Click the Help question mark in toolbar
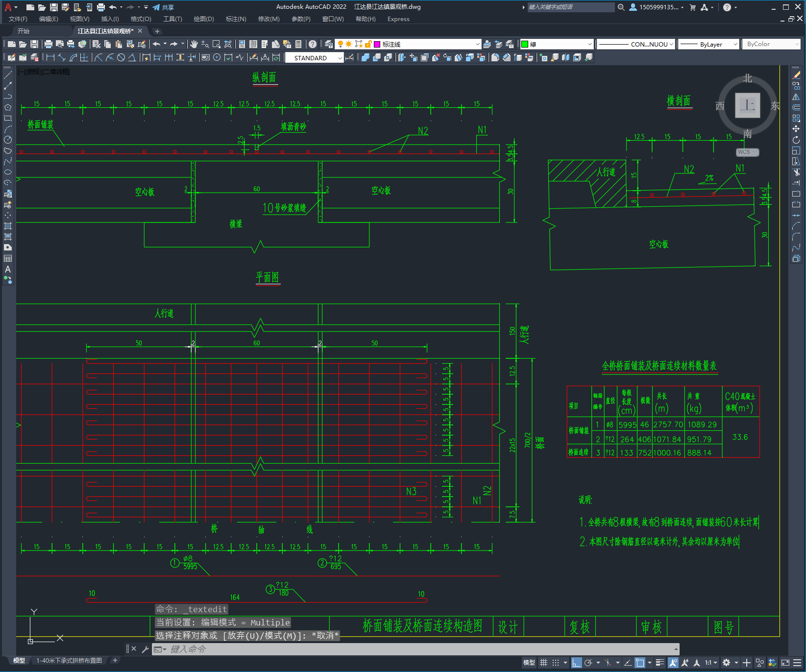The image size is (806, 672). [x=313, y=44]
